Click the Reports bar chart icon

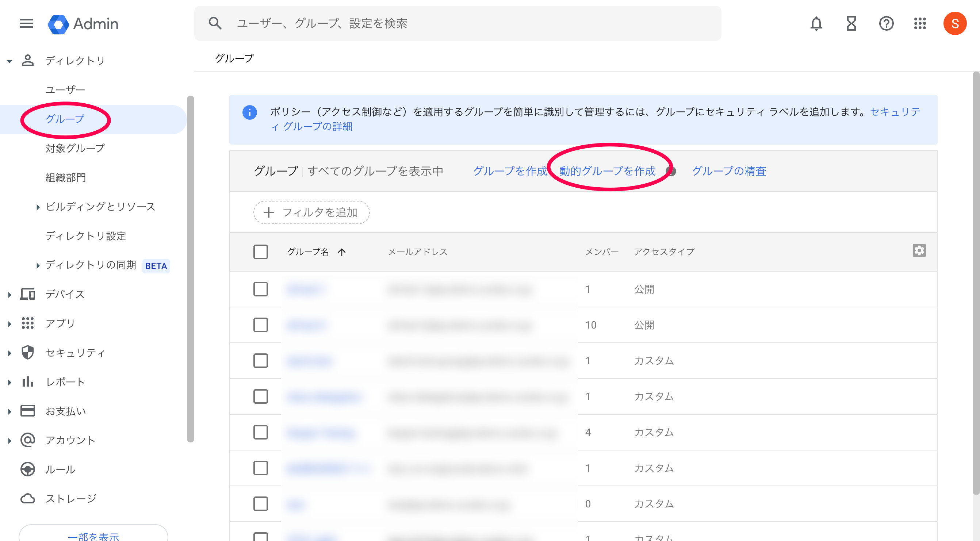(27, 381)
